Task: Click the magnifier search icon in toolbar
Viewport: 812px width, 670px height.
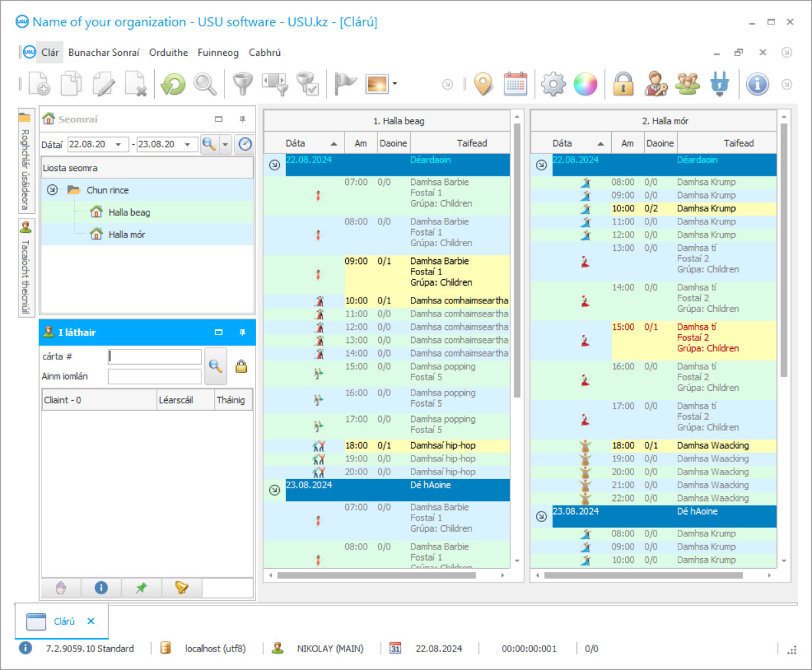Action: (205, 84)
